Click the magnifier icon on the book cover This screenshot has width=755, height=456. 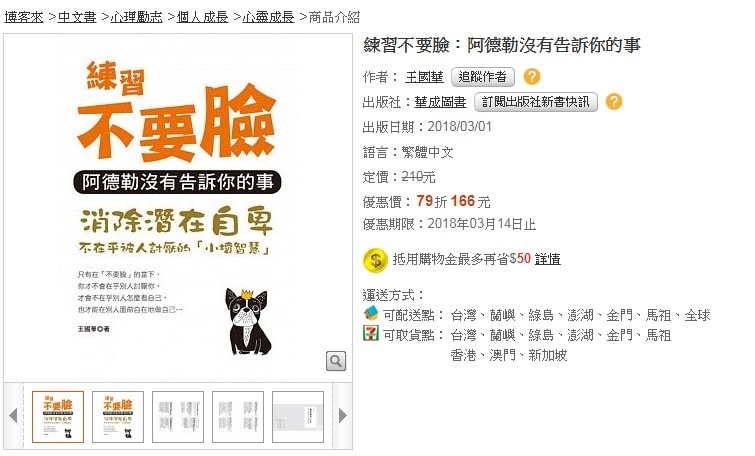click(x=336, y=361)
